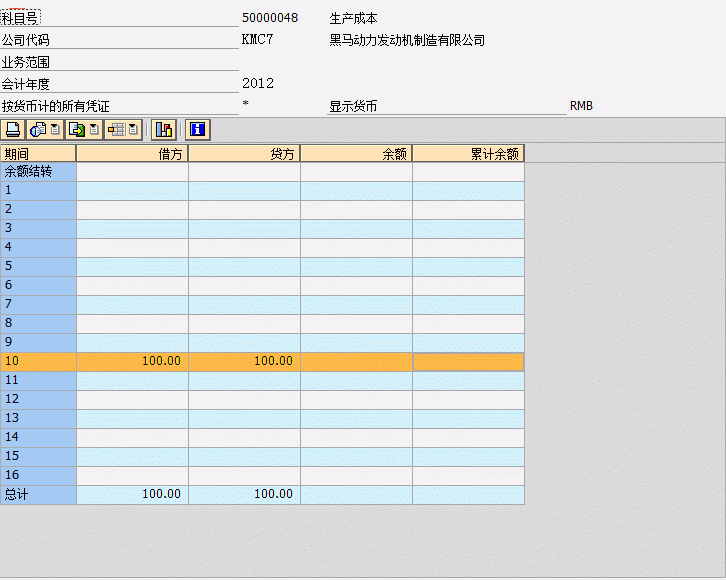Select the 借方 column header

(x=132, y=154)
